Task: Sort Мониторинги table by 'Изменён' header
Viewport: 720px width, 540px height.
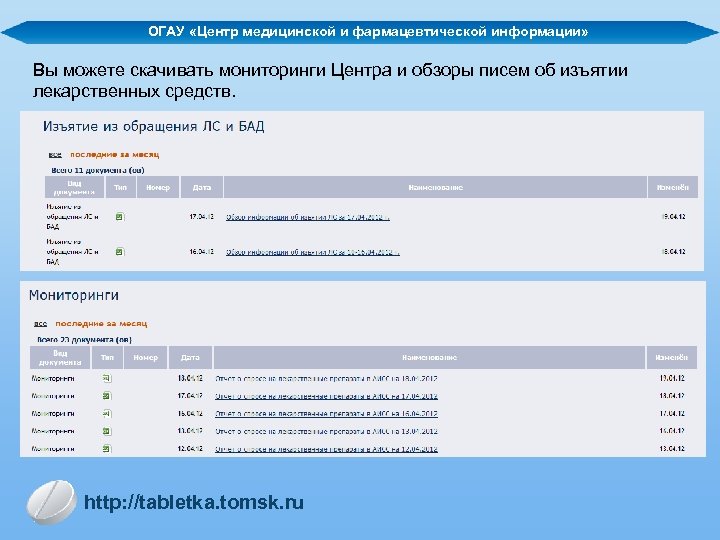Action: [x=672, y=357]
